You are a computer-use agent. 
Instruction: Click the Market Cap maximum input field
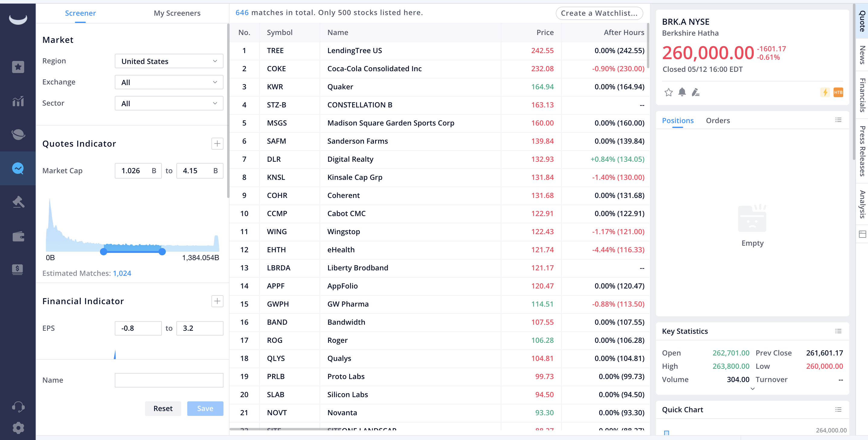click(200, 171)
